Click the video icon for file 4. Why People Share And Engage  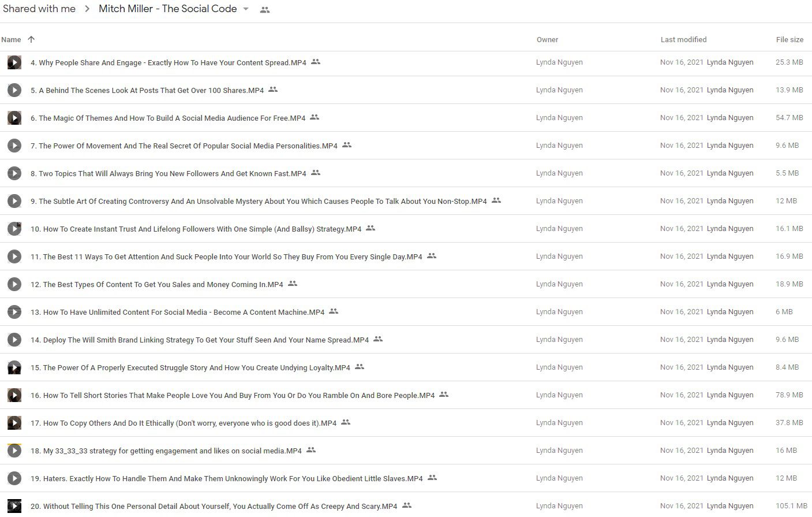tap(14, 62)
